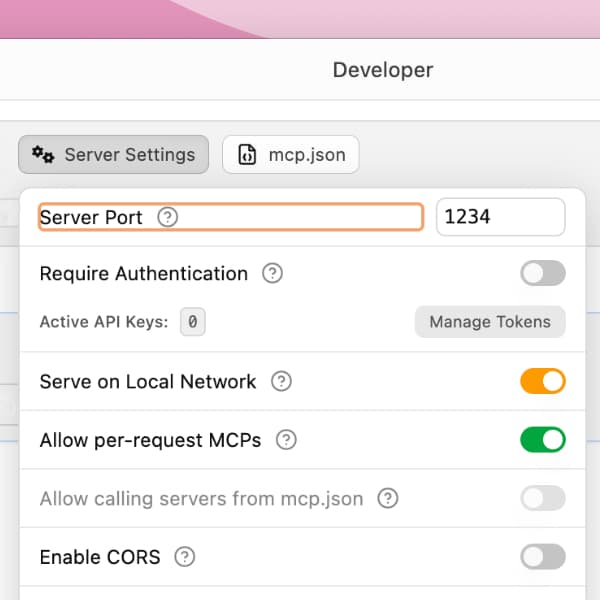Click the Active API Keys label

point(104,322)
